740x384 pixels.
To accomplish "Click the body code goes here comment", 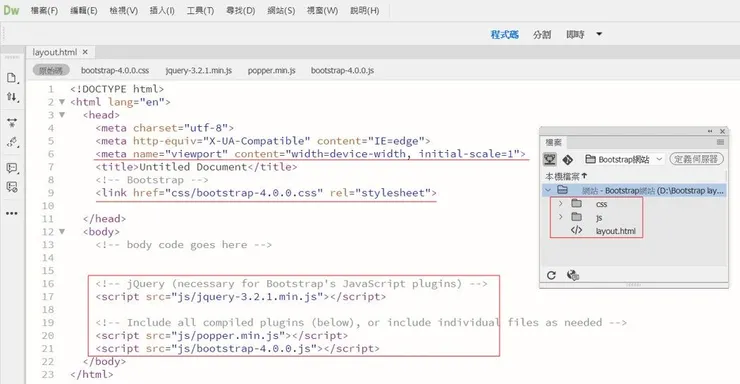I will tap(183, 244).
